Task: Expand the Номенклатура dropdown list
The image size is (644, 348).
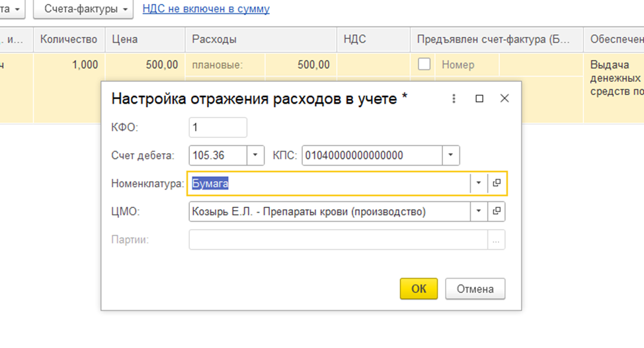Action: tap(479, 183)
